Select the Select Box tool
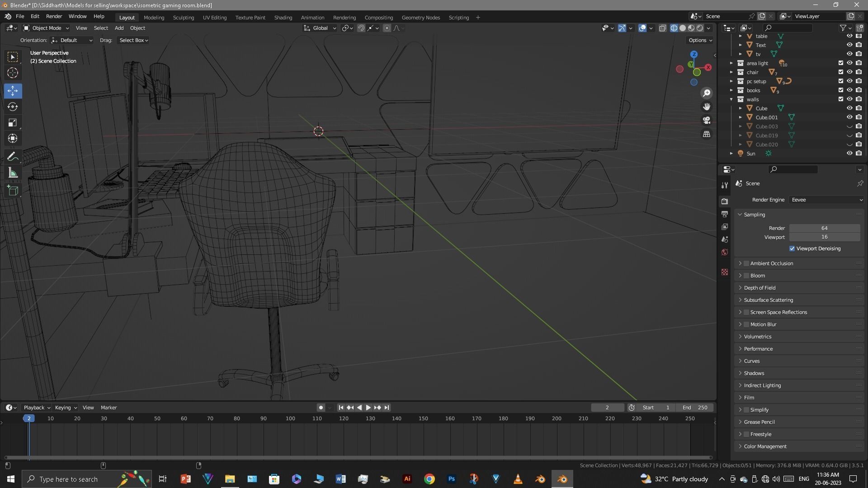Screen dimensions: 868x488 click(x=13, y=57)
